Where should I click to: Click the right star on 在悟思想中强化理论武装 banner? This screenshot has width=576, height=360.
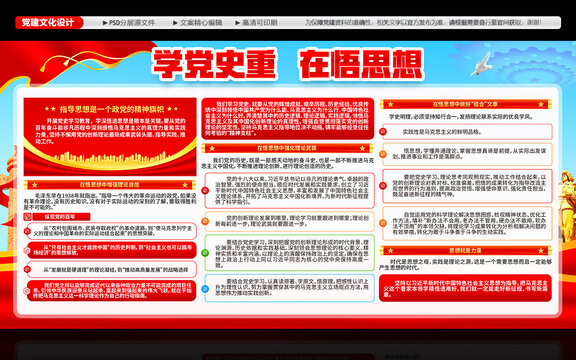tap(362, 148)
